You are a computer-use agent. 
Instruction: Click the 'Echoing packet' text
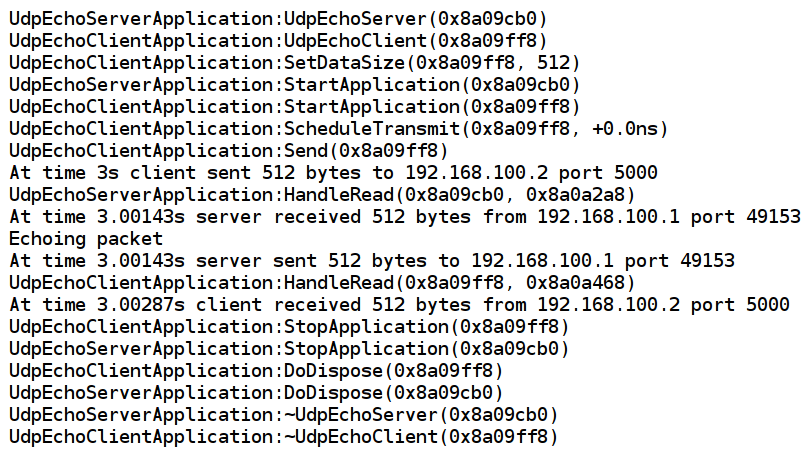[x=85, y=238]
